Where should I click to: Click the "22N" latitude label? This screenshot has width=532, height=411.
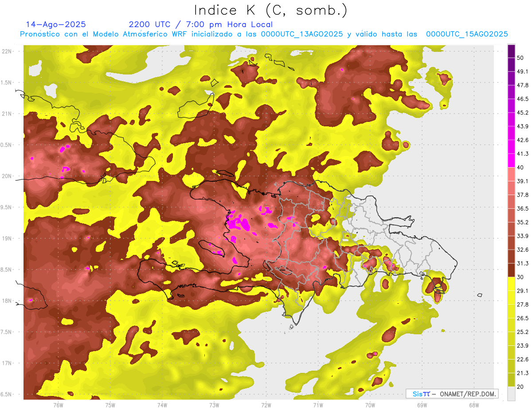click(7, 51)
